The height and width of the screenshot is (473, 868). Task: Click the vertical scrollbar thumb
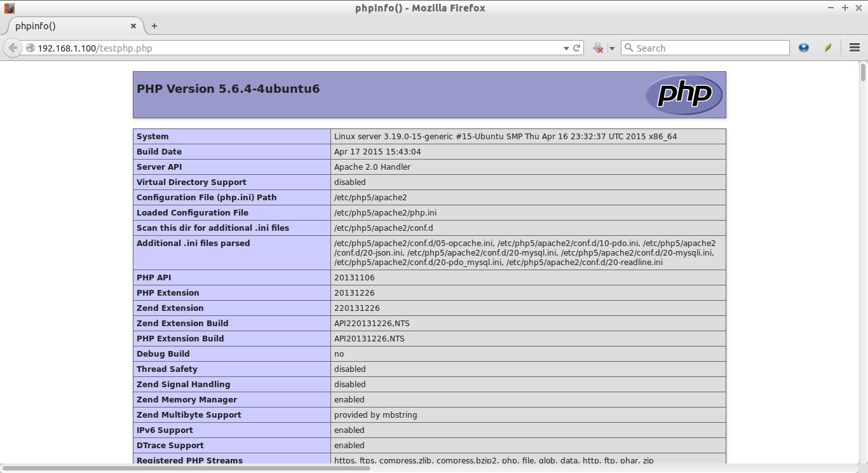(864, 72)
